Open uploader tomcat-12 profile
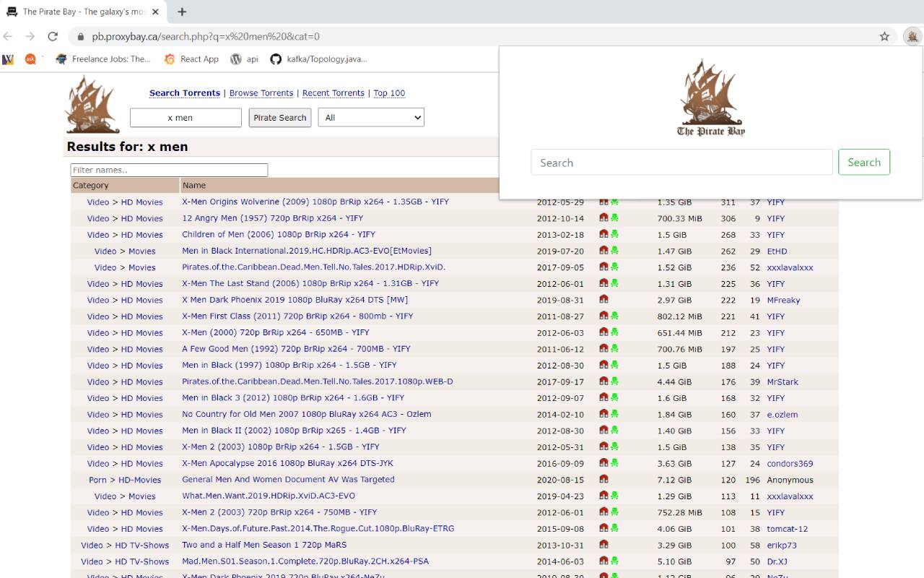924x578 pixels. 788,528
